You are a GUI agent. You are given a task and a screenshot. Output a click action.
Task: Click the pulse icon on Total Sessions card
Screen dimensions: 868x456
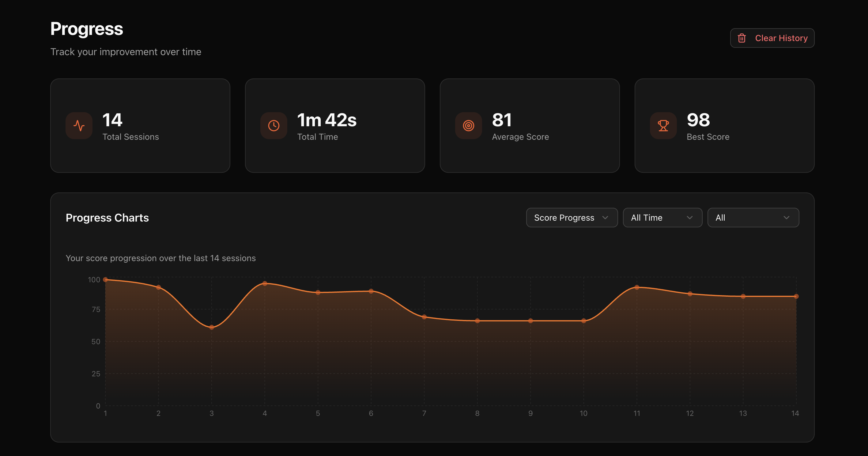pyautogui.click(x=79, y=125)
